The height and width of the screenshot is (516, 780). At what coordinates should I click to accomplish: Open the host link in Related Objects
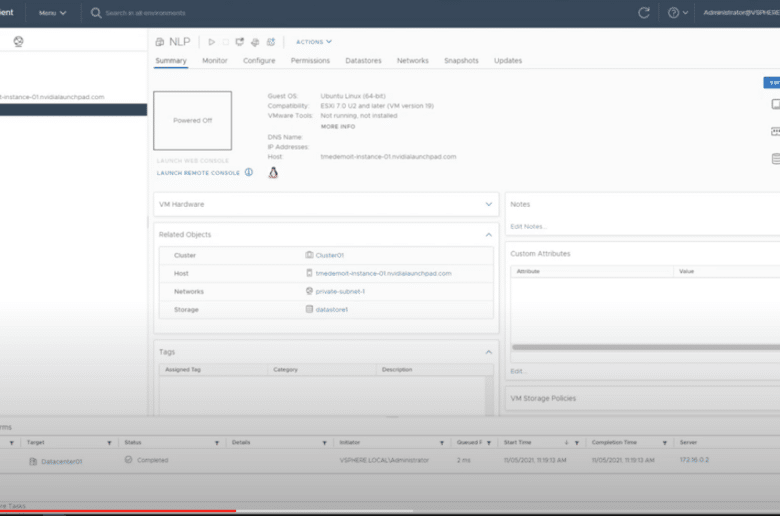click(x=384, y=273)
